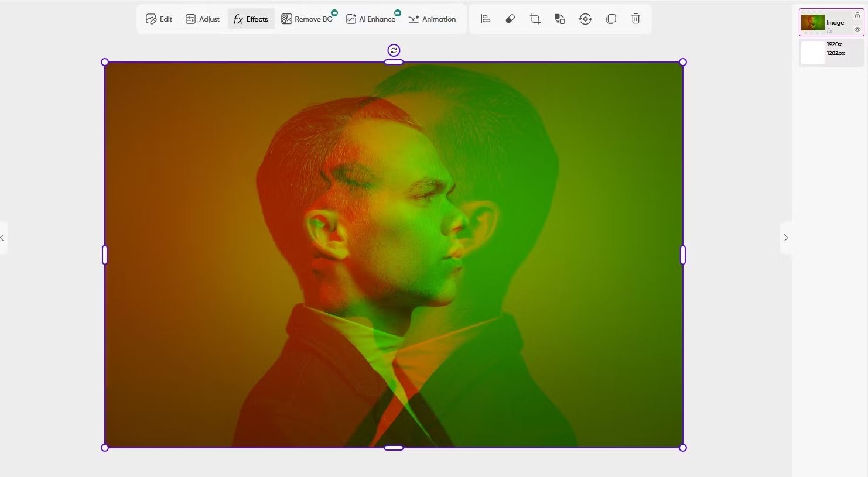Click the top-right corner resize handle
The image size is (868, 477).
[683, 62]
